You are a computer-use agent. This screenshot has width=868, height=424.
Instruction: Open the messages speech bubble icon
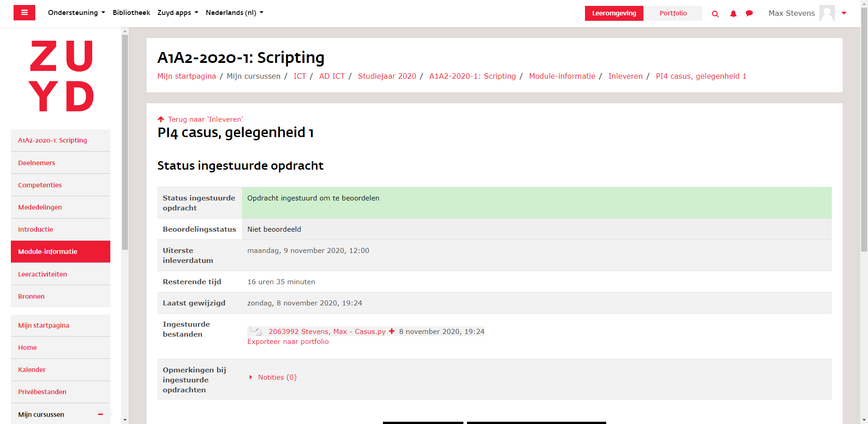(x=749, y=14)
